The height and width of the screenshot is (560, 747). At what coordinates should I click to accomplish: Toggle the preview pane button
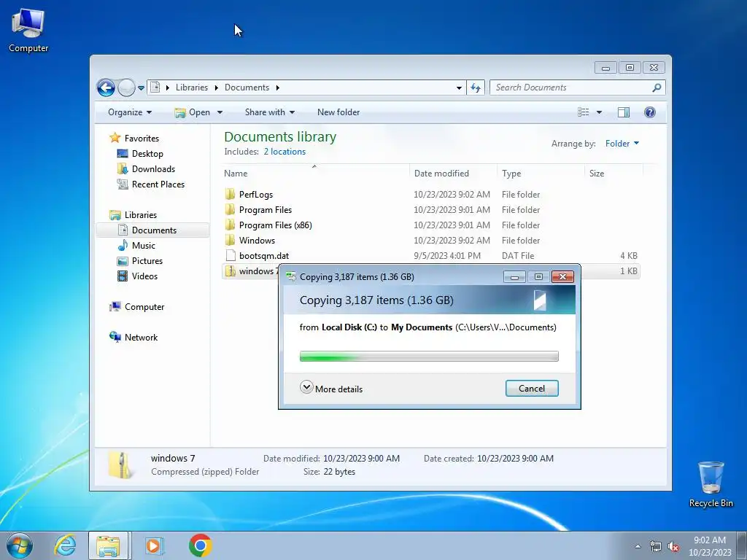click(x=623, y=112)
